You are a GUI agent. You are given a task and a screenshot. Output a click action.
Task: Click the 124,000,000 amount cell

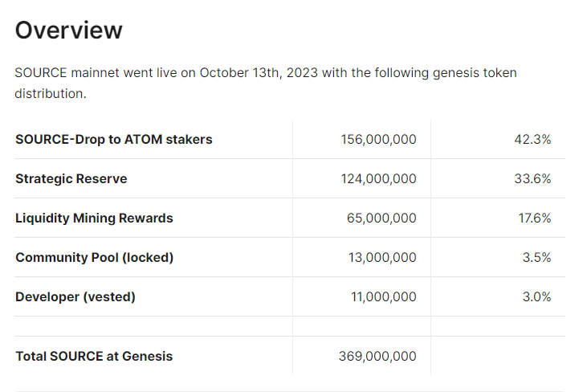click(x=379, y=178)
